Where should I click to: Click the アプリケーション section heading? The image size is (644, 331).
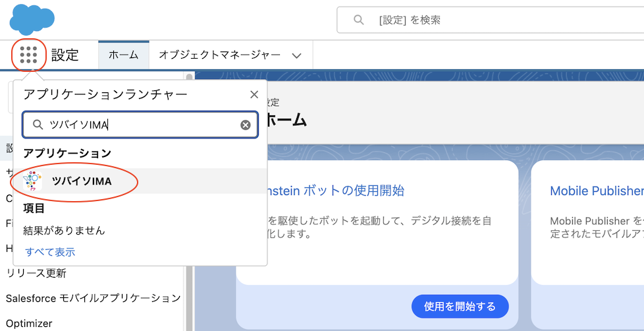click(67, 154)
